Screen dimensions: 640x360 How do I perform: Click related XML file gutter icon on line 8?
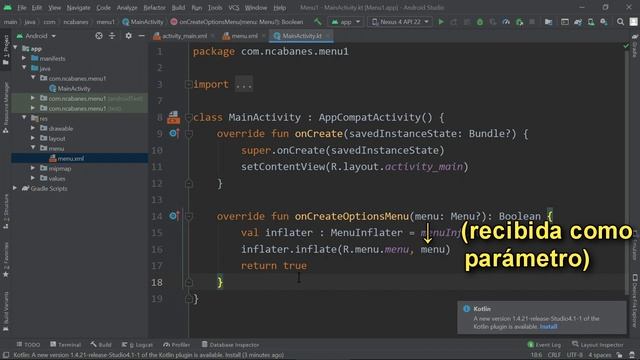173,118
